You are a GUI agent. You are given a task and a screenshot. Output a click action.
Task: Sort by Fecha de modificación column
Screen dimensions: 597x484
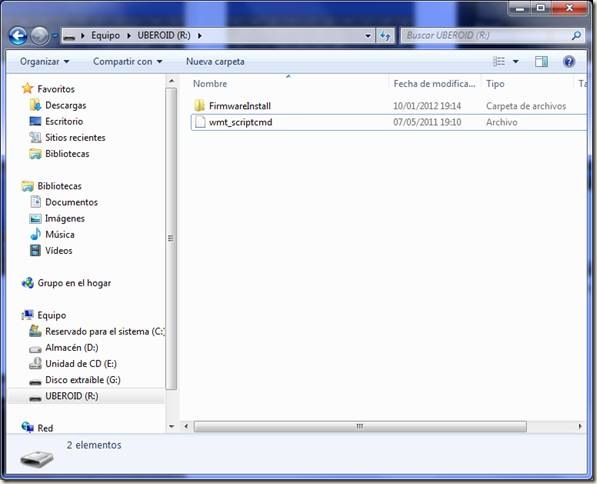tap(434, 84)
